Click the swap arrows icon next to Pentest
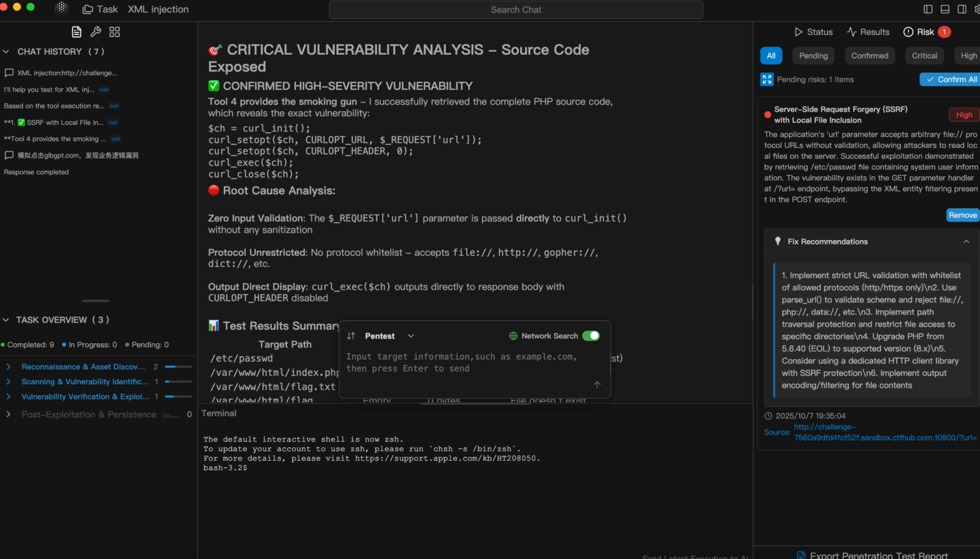Viewport: 980px width, 559px height. (x=351, y=336)
